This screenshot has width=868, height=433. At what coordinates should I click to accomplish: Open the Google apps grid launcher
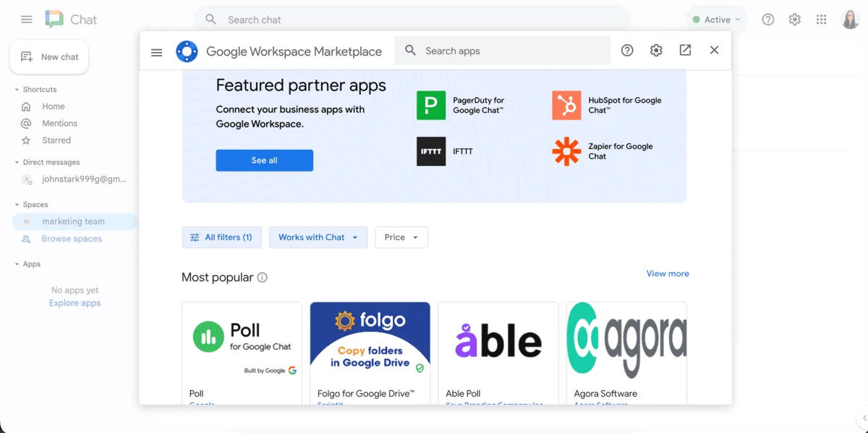[822, 20]
